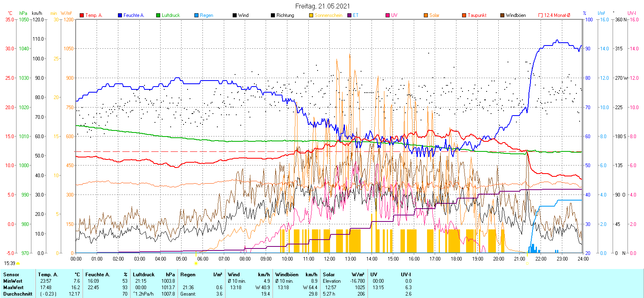Click the solar maximum value 1025

point(360,288)
